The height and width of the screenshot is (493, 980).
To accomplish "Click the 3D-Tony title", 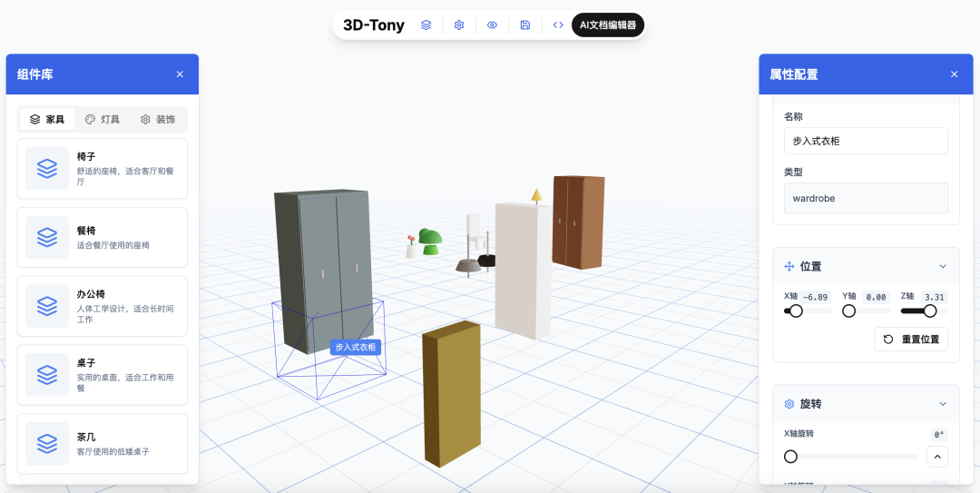I will coord(374,25).
